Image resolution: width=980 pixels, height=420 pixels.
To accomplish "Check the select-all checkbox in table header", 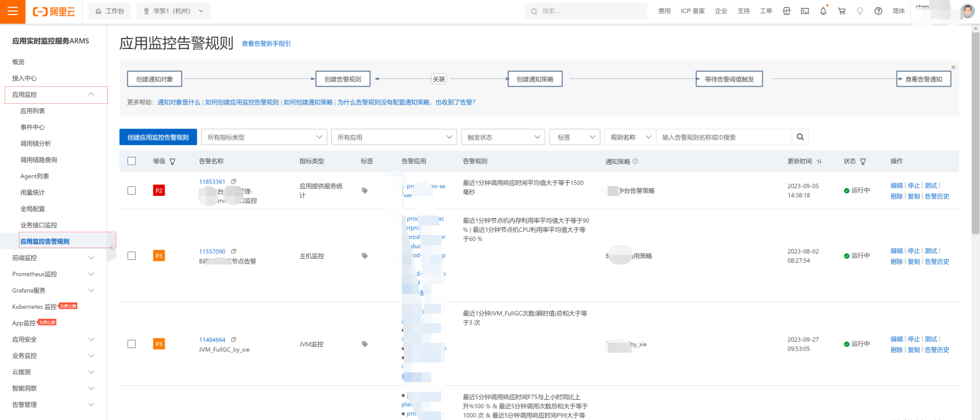I will [132, 161].
